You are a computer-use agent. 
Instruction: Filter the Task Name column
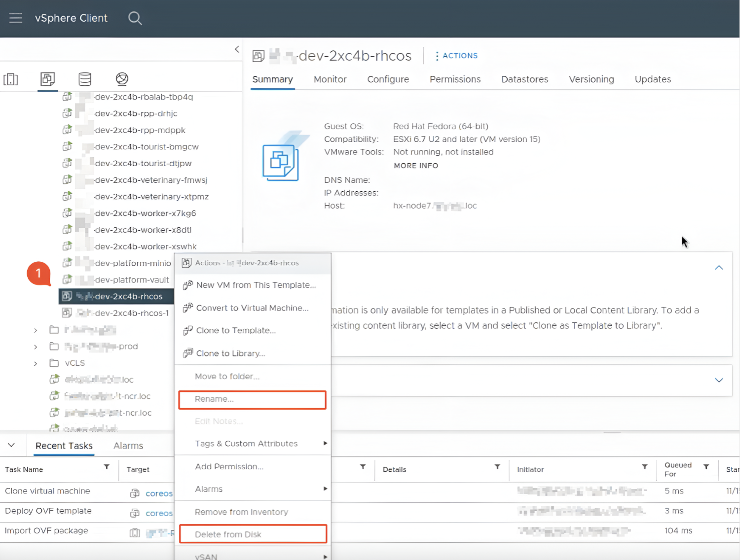(x=107, y=467)
